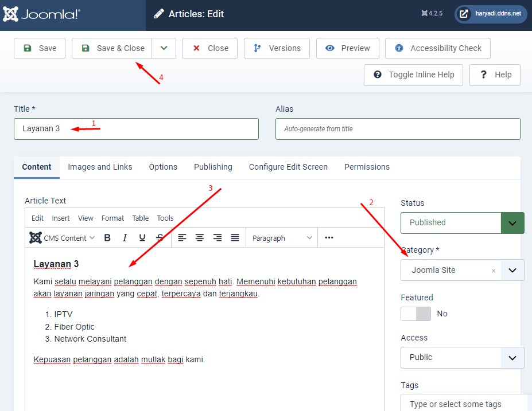Expand the Save & Close dropdown arrow
This screenshot has width=532, height=411.
[x=164, y=48]
